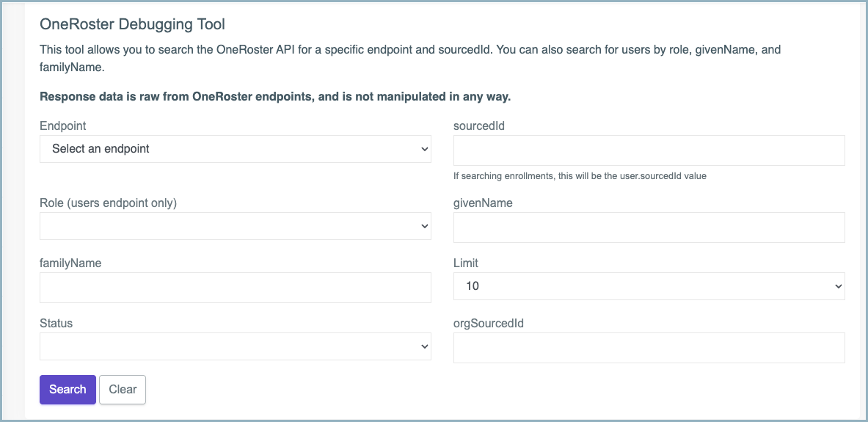This screenshot has width=868, height=422.
Task: Open the Role dropdown for users endpoint
Action: coord(236,226)
